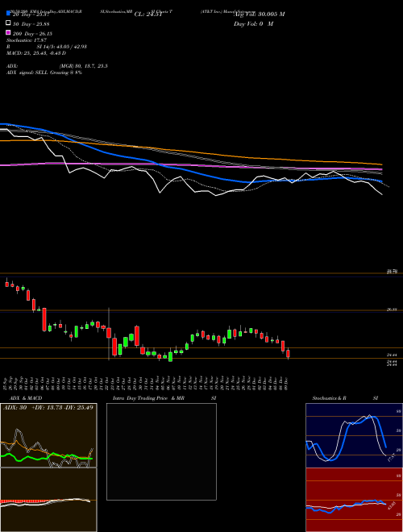Click the last red candlestick on the chart
Image resolution: width=403 pixels, height=532 pixels.
point(288,354)
